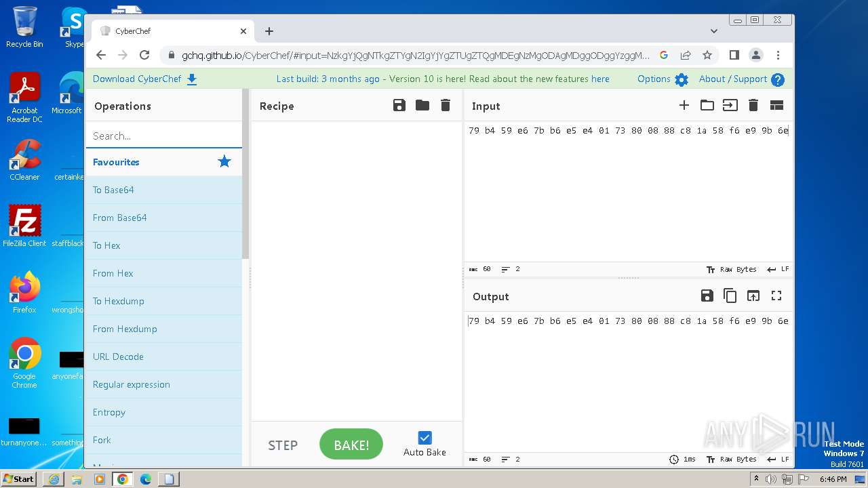The height and width of the screenshot is (488, 868).
Task: Toggle the Auto Bake checkbox
Action: point(425,438)
